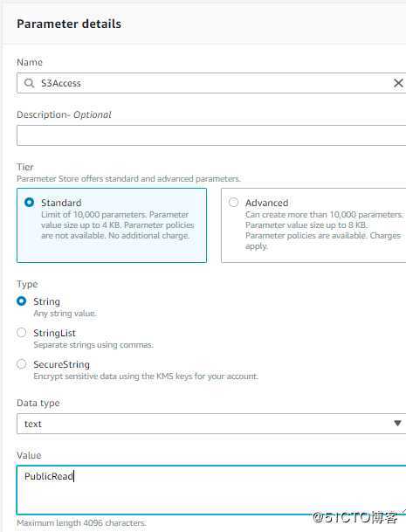This screenshot has height=532, width=406.
Task: Click the 'Parameter Store offers standard and advanced parameters.' text
Action: (x=128, y=179)
